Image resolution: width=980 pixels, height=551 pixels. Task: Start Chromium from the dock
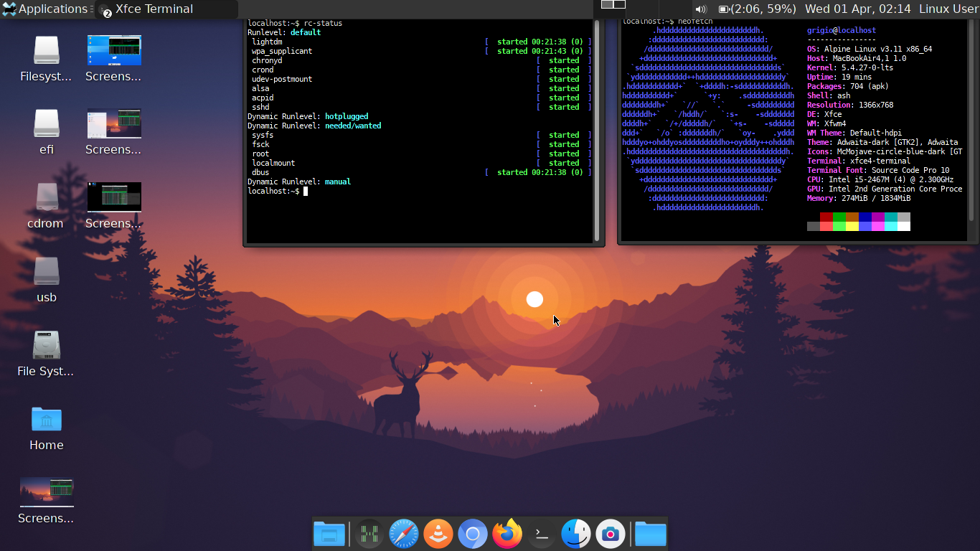point(472,534)
